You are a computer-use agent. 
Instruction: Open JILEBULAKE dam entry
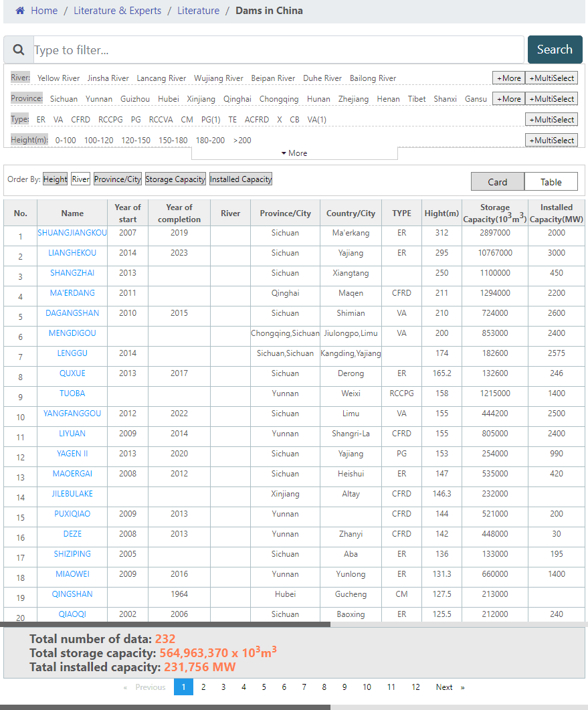click(x=72, y=494)
